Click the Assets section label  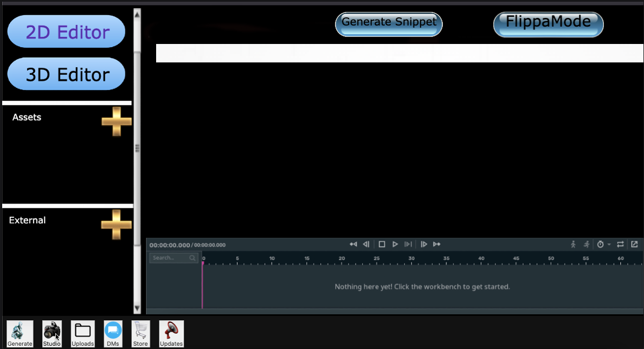(27, 117)
